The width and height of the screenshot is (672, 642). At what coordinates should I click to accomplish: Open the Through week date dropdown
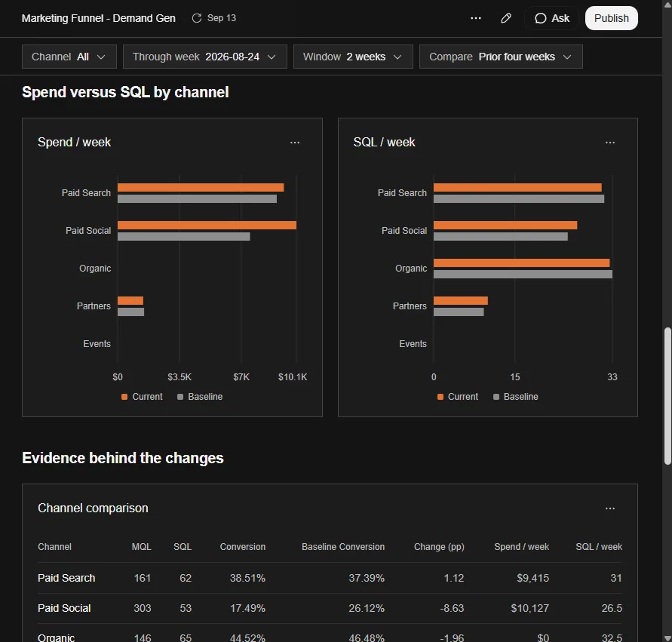(205, 57)
